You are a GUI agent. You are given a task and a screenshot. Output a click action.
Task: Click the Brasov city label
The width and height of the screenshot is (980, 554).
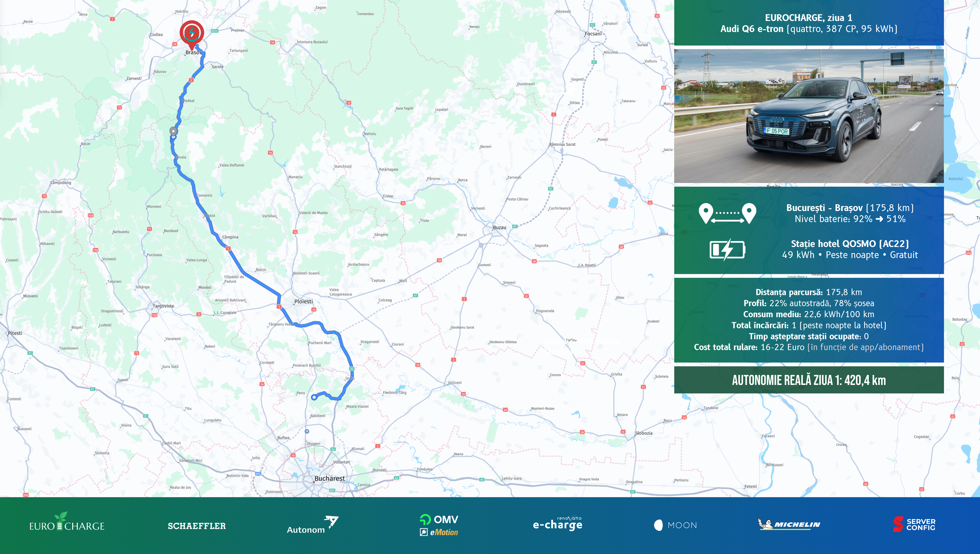click(x=194, y=53)
